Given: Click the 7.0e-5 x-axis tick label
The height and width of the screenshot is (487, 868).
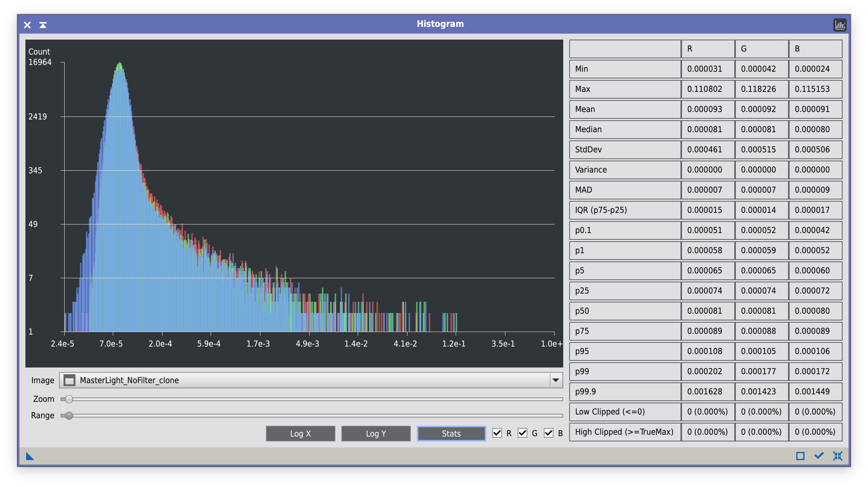Looking at the screenshot, I should click(x=111, y=344).
